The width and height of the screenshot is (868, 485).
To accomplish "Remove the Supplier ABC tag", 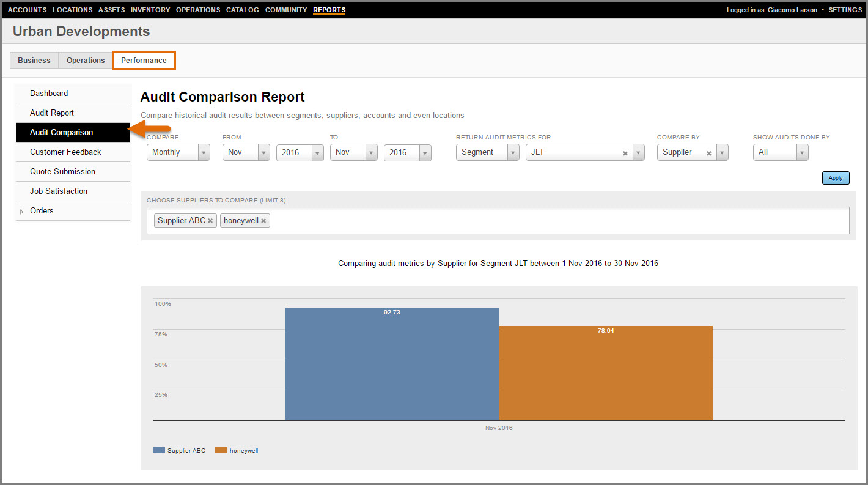I will 210,221.
